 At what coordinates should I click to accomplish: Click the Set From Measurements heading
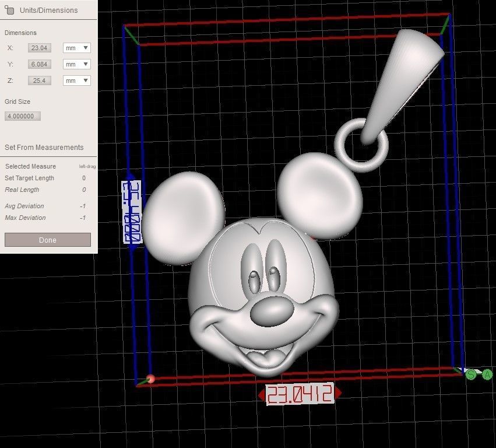point(44,148)
